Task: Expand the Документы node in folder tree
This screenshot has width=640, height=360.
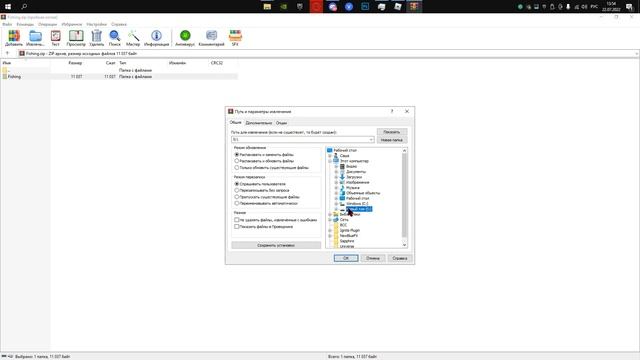Action: tap(336, 172)
